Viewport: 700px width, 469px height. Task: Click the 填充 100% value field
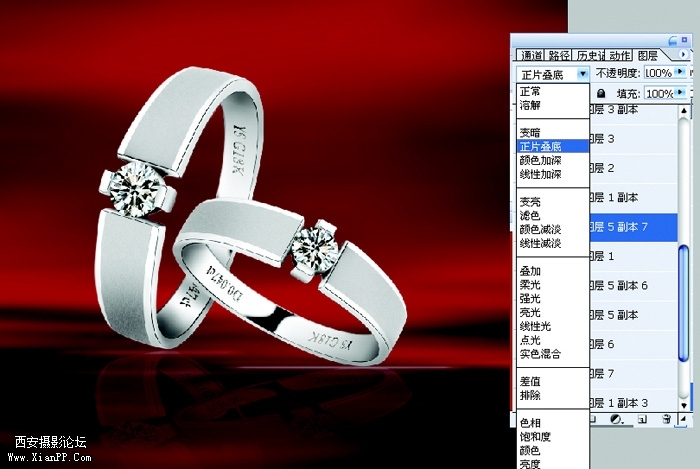(659, 93)
